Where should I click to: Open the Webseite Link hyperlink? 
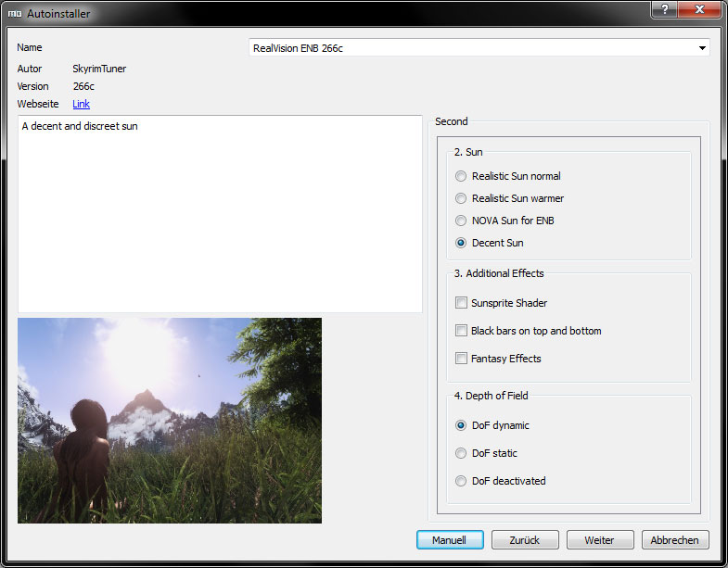(x=81, y=104)
